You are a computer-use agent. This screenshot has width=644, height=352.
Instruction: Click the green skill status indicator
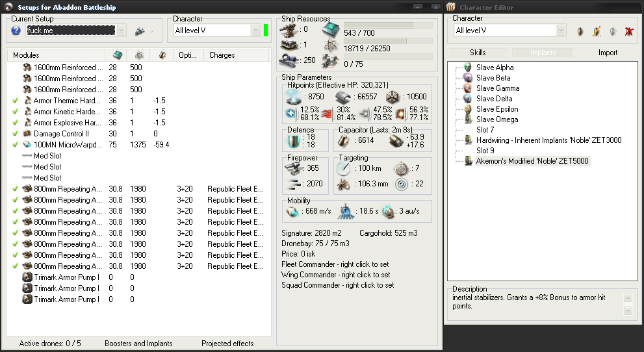[266, 31]
